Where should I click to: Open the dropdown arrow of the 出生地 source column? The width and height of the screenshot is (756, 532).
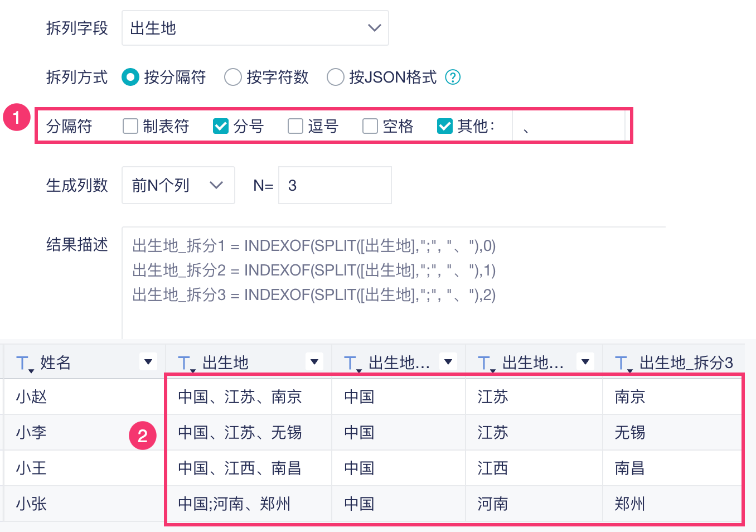click(314, 362)
